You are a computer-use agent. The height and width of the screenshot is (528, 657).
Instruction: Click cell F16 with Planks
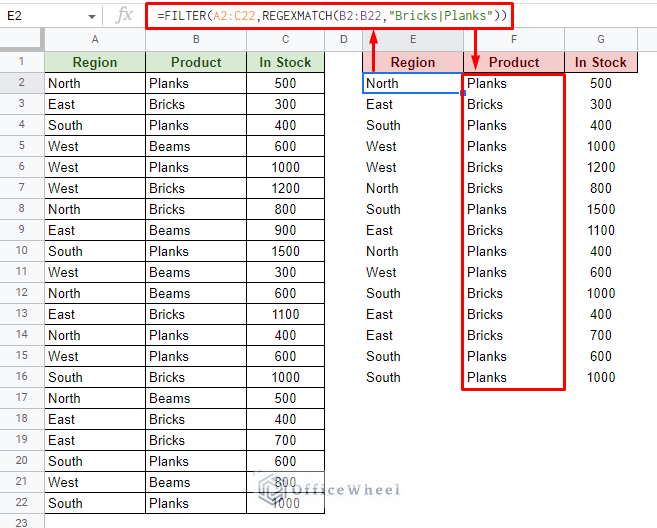point(514,377)
